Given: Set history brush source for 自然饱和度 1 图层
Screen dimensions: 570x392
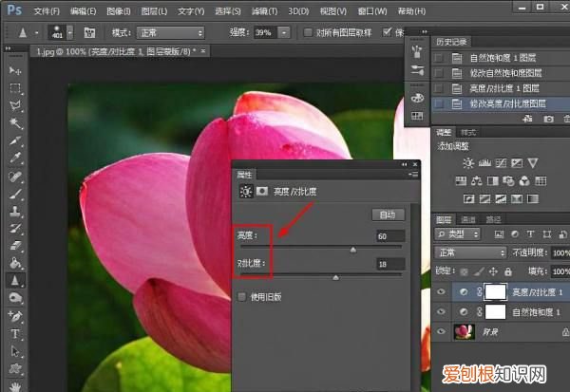Looking at the screenshot, I should (439, 58).
